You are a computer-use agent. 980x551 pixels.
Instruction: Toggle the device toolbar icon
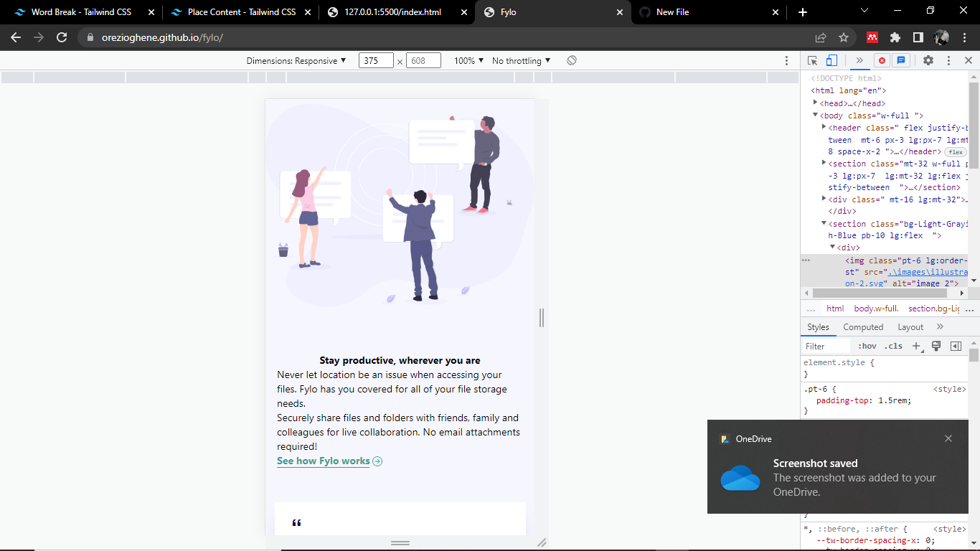(x=831, y=60)
